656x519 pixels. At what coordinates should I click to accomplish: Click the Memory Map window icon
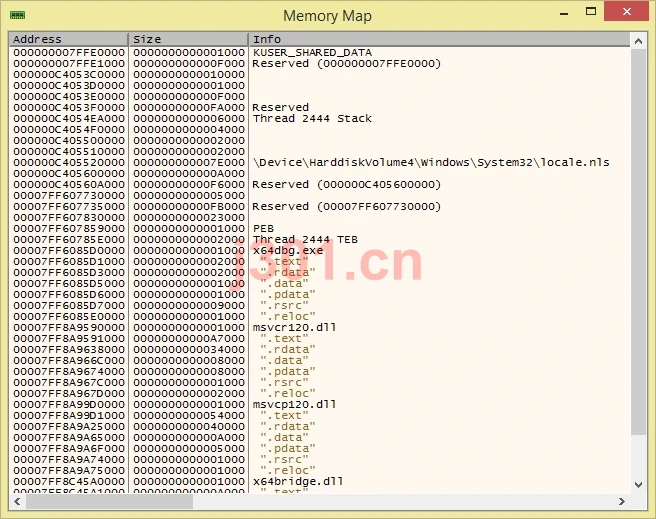pos(18,15)
